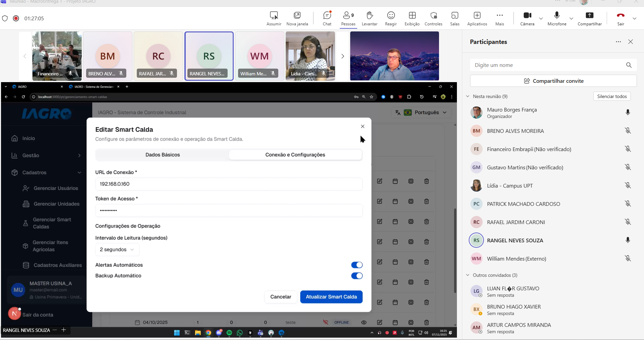644x340 pixels.
Task: Click edit icon in the 04/10/2025 row
Action: click(380, 322)
